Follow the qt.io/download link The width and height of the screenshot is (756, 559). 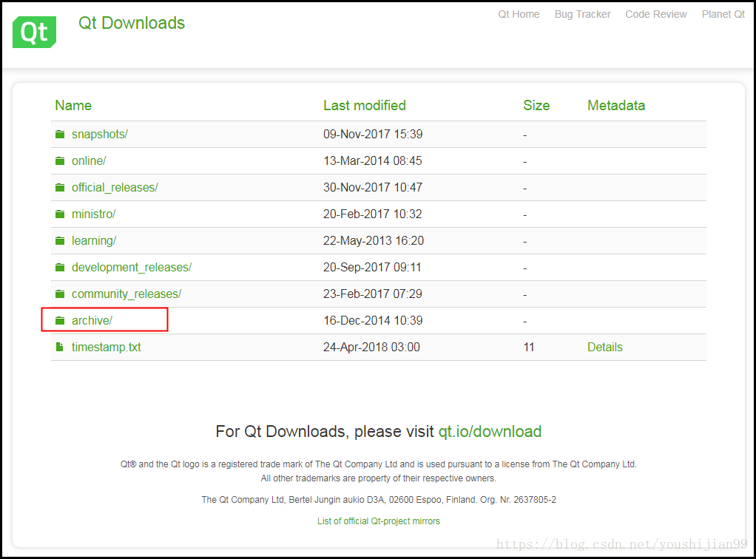(x=490, y=431)
